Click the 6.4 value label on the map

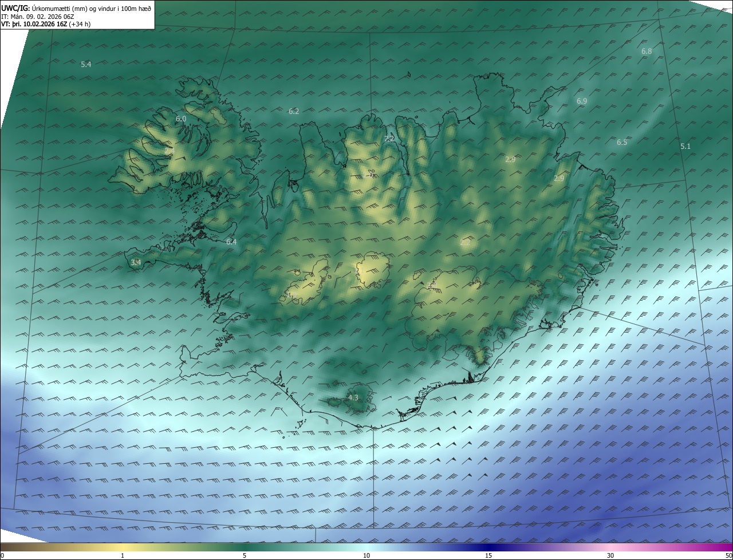[231, 242]
